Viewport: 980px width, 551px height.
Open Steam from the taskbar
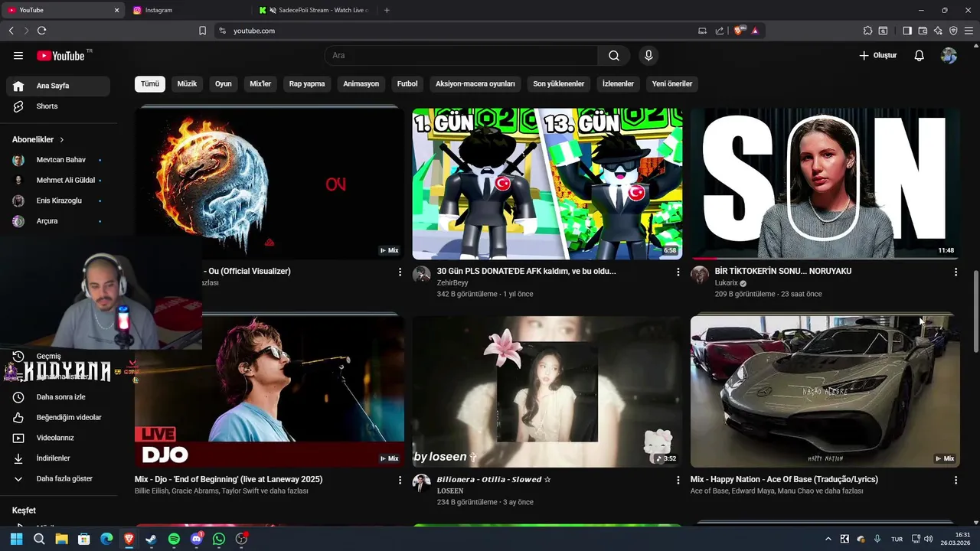[x=152, y=539]
